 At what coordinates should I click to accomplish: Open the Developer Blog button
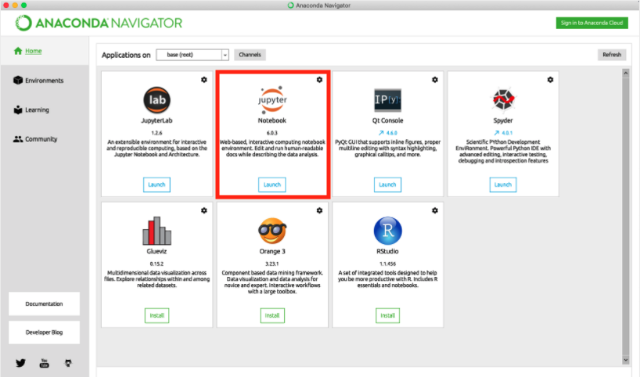click(x=44, y=333)
